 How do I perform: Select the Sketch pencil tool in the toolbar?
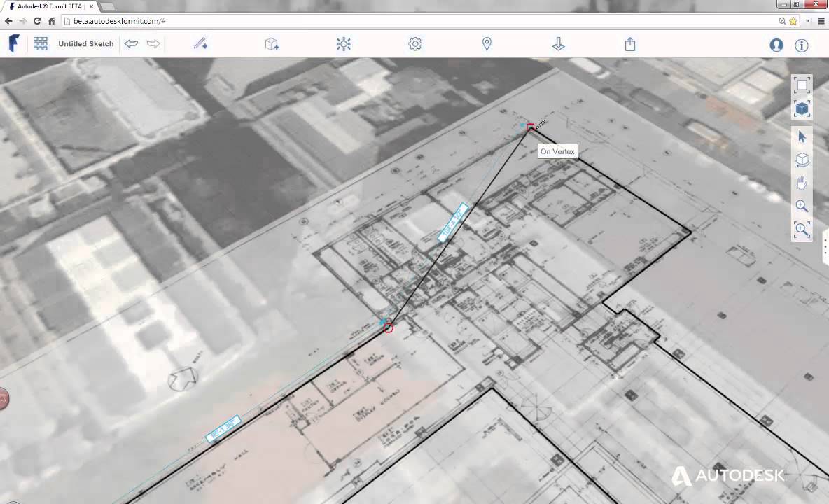[x=201, y=44]
